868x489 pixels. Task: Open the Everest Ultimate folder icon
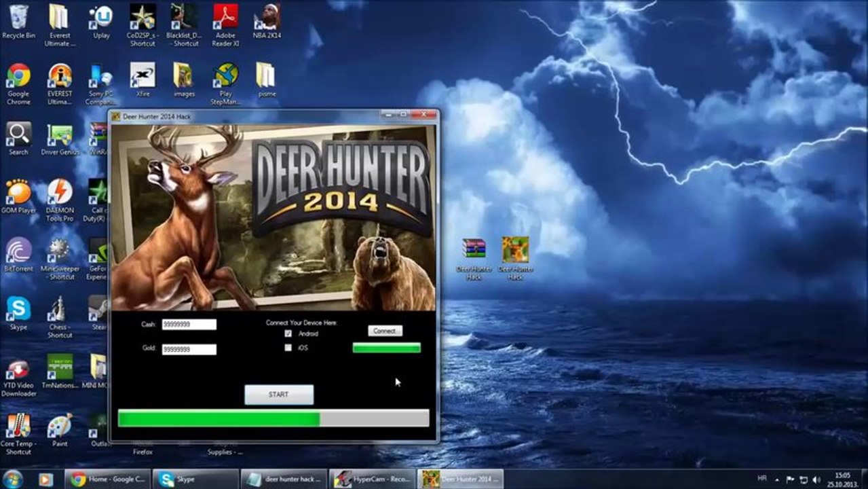[60, 26]
